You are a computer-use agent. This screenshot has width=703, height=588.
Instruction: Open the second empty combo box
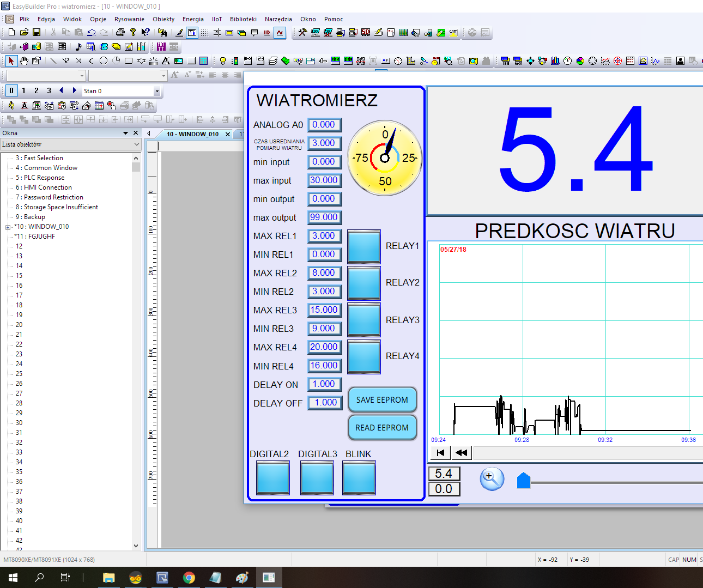[164, 75]
